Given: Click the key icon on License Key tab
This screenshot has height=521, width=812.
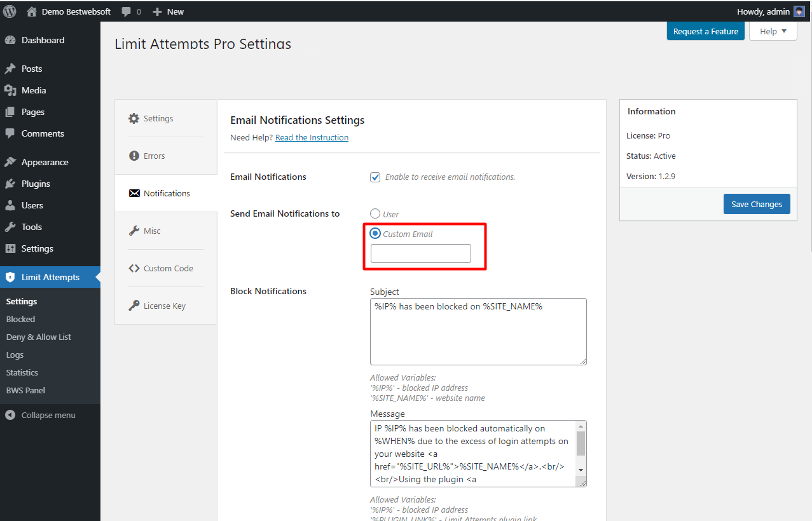Looking at the screenshot, I should pyautogui.click(x=134, y=306).
